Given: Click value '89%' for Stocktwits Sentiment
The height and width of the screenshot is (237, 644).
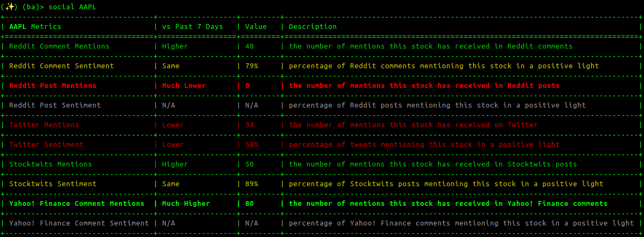Looking at the screenshot, I should point(252,184).
